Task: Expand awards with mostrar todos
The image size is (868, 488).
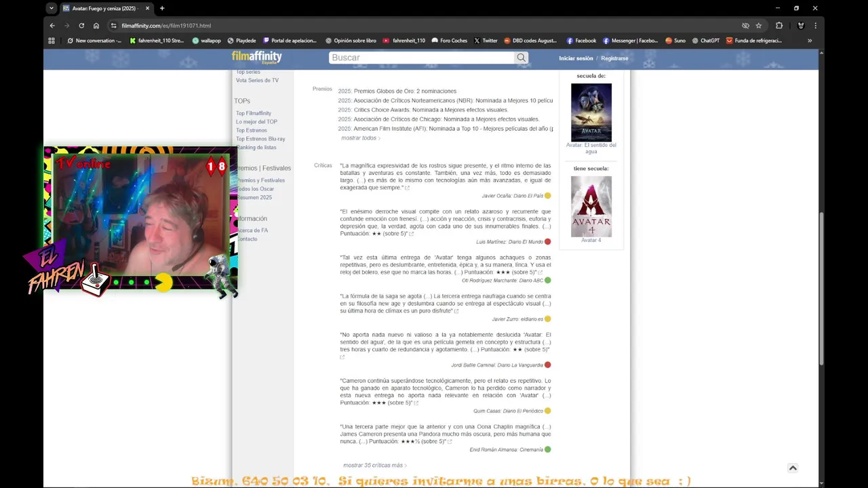Action: click(x=360, y=138)
